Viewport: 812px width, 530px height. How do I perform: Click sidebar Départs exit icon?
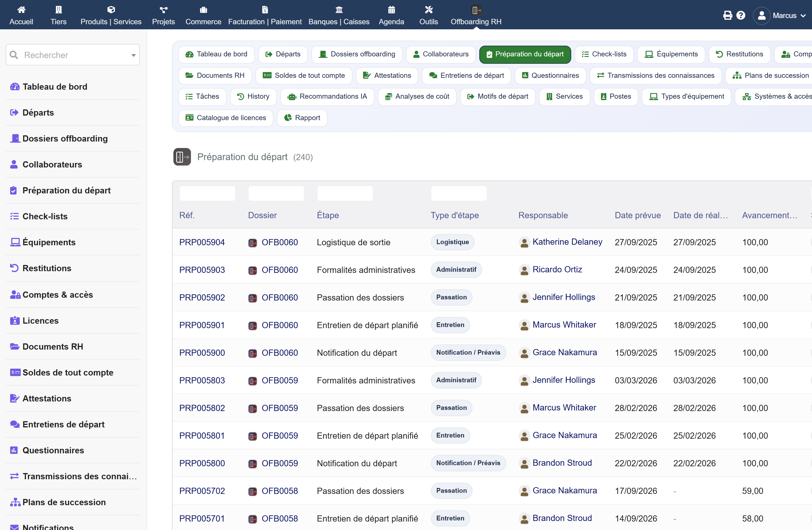click(14, 112)
